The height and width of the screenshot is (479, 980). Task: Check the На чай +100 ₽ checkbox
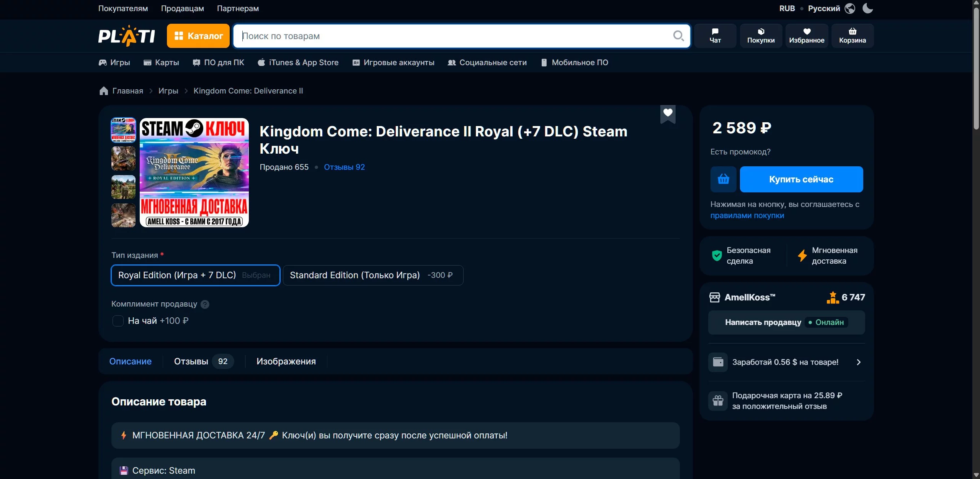118,321
